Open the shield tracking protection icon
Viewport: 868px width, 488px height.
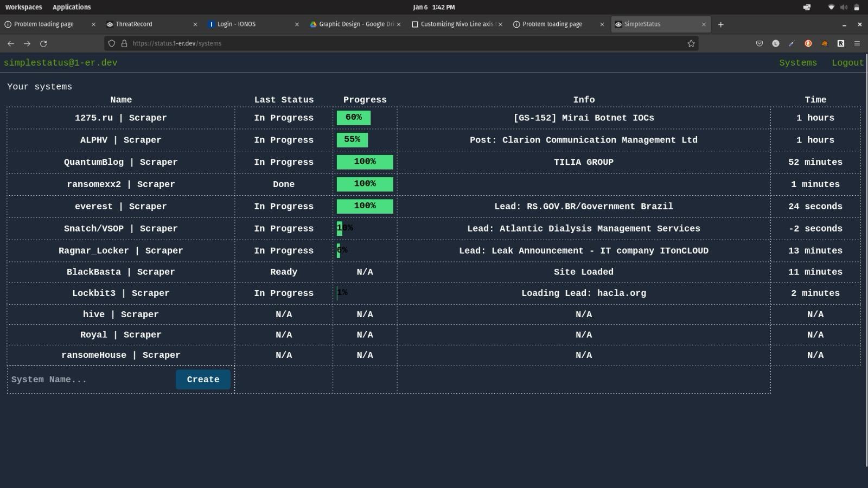pos(112,43)
